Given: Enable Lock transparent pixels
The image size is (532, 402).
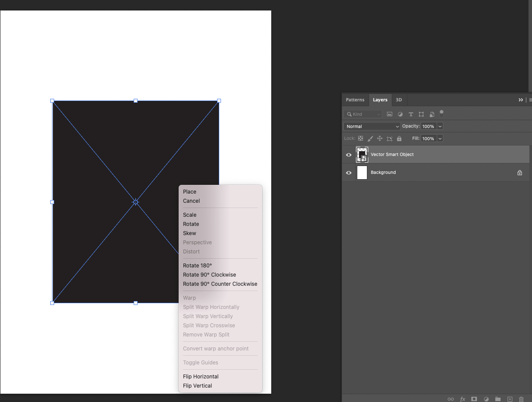Looking at the screenshot, I should point(360,138).
